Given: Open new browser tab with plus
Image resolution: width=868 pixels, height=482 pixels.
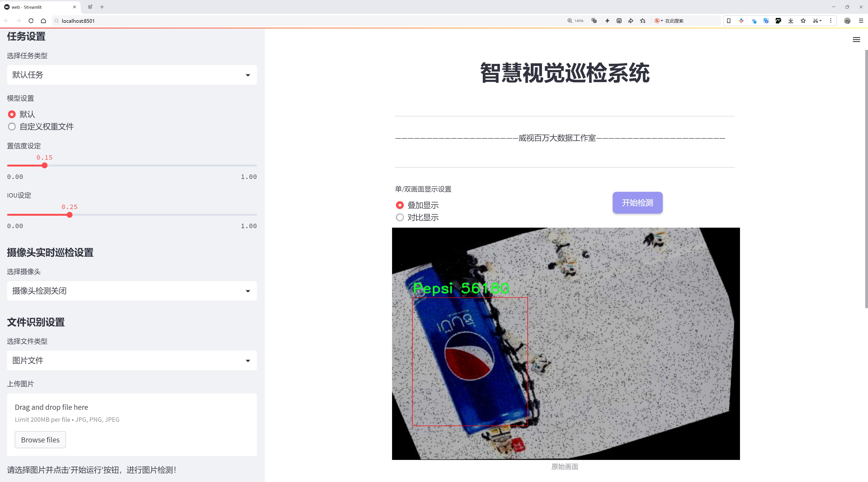Looking at the screenshot, I should 102,7.
